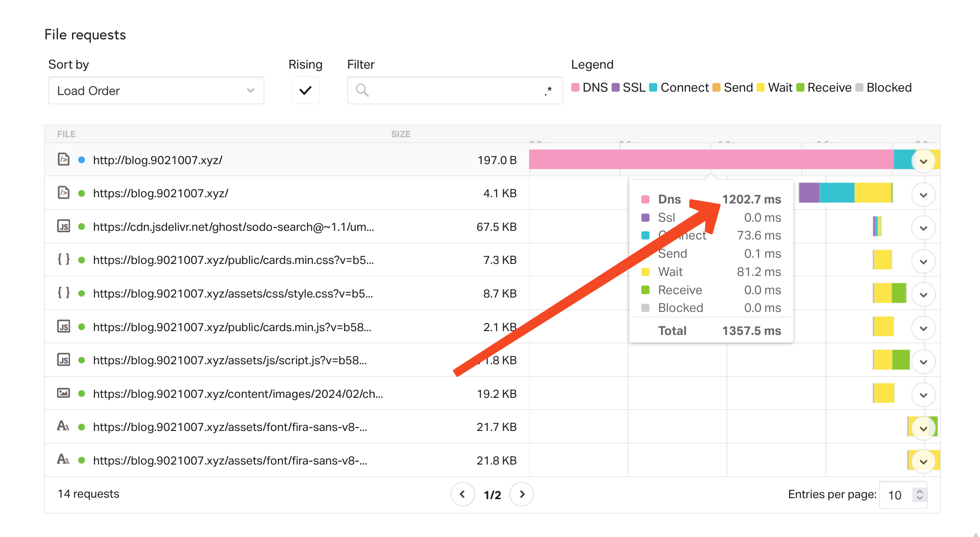This screenshot has height=537, width=980.
Task: Click the Blocked legend swatch
Action: [x=859, y=87]
